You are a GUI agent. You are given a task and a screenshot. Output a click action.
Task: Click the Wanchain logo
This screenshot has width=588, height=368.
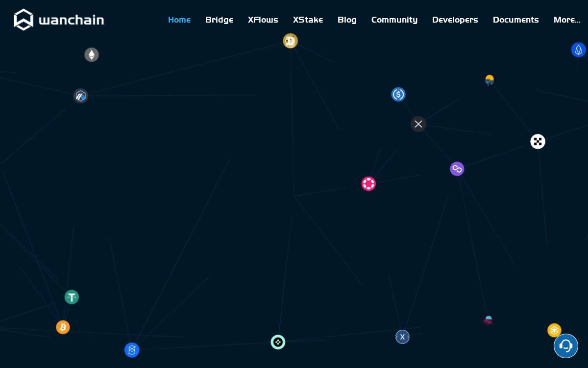[59, 20]
